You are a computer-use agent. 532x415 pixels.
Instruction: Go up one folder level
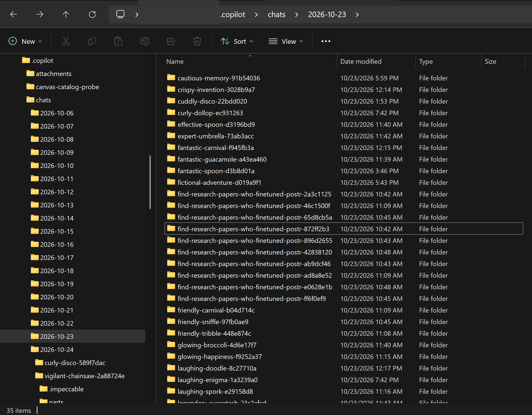click(66, 14)
